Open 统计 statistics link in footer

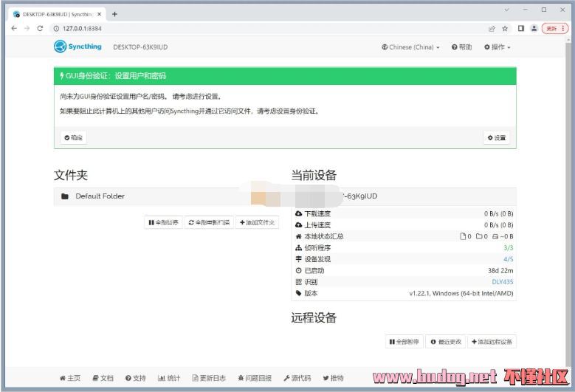[169, 378]
